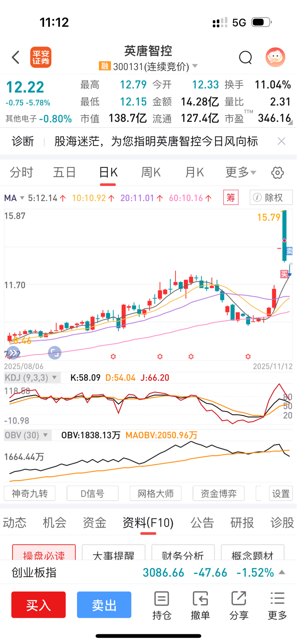297x644 pixels.
Task: Switch to the 资金 section tab
Action: (95, 523)
